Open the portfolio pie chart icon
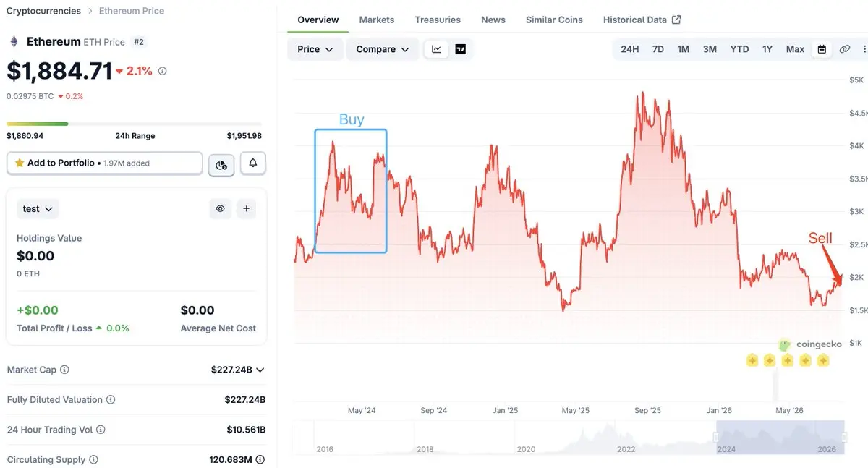This screenshot has height=468, width=868. pos(221,164)
